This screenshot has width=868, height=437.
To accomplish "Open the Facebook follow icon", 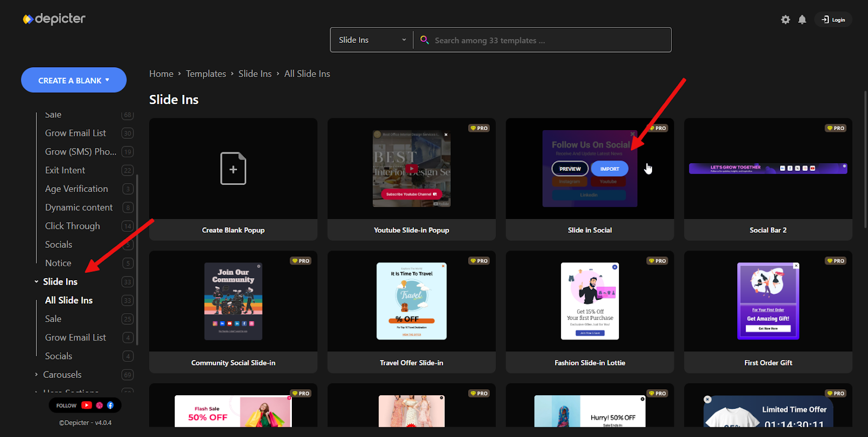I will (110, 405).
